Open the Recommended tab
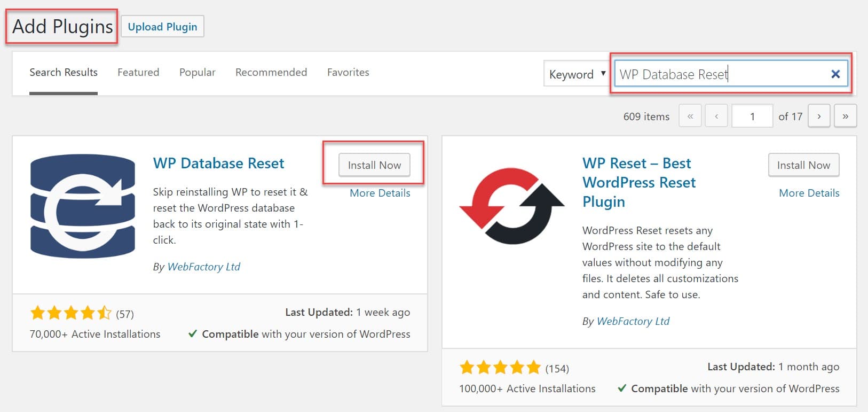Screen dimensions: 868x412 point(271,72)
